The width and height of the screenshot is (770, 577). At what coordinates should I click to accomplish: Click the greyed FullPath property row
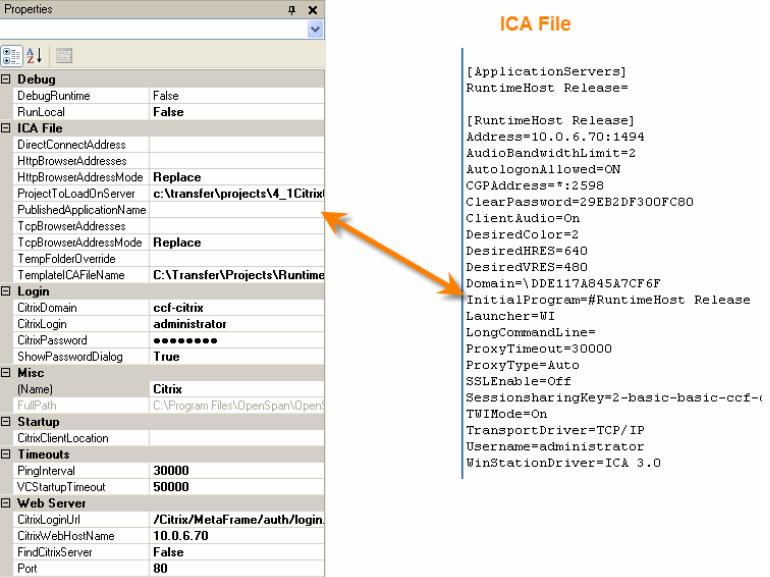click(x=168, y=406)
